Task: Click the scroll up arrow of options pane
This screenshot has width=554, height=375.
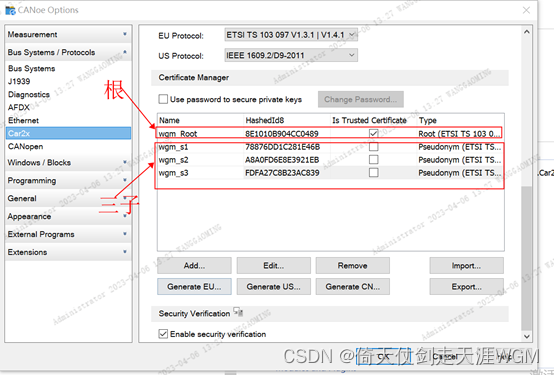Action: [526, 32]
